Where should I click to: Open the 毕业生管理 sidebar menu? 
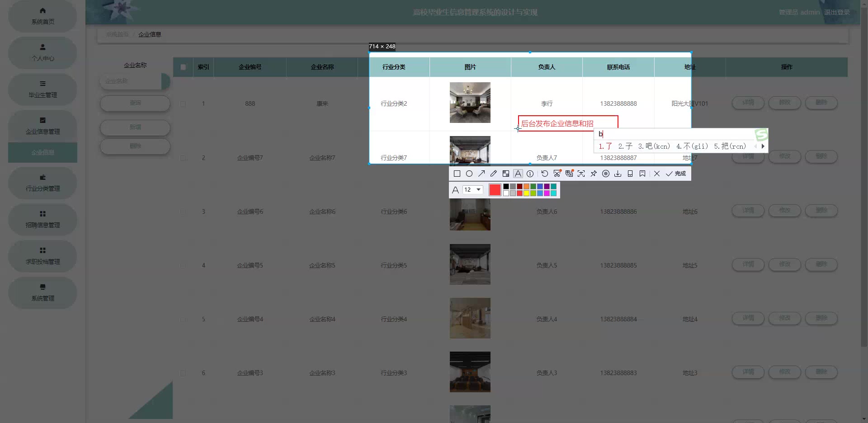coord(42,89)
